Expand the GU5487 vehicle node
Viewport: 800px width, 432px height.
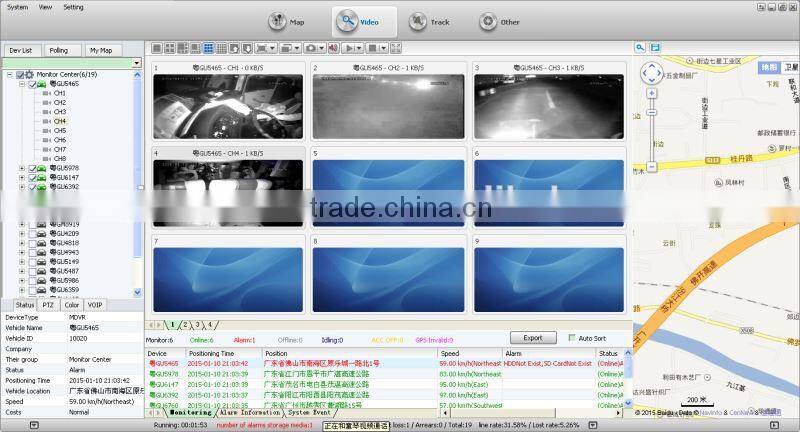(x=22, y=271)
